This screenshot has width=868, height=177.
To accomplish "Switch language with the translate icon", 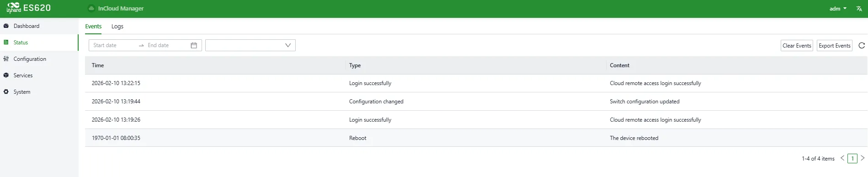I will click(859, 9).
